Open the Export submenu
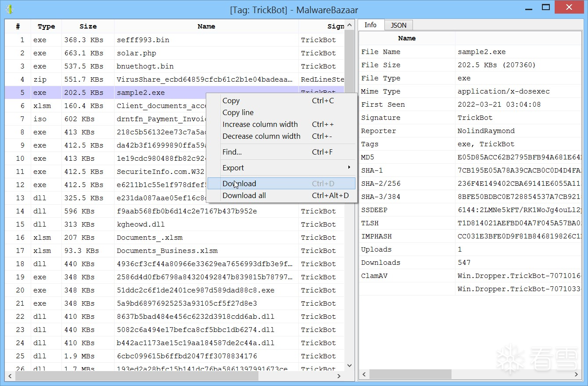The image size is (588, 386). coord(281,168)
